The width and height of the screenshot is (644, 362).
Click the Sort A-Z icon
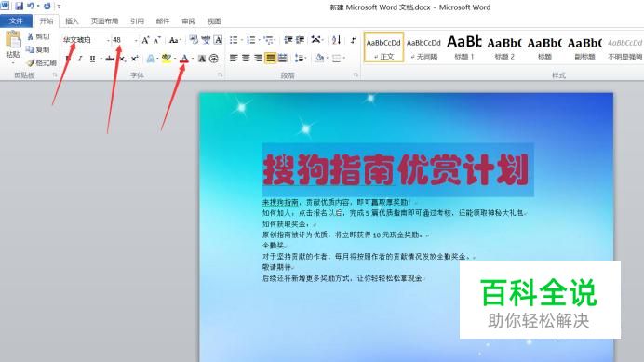336,40
